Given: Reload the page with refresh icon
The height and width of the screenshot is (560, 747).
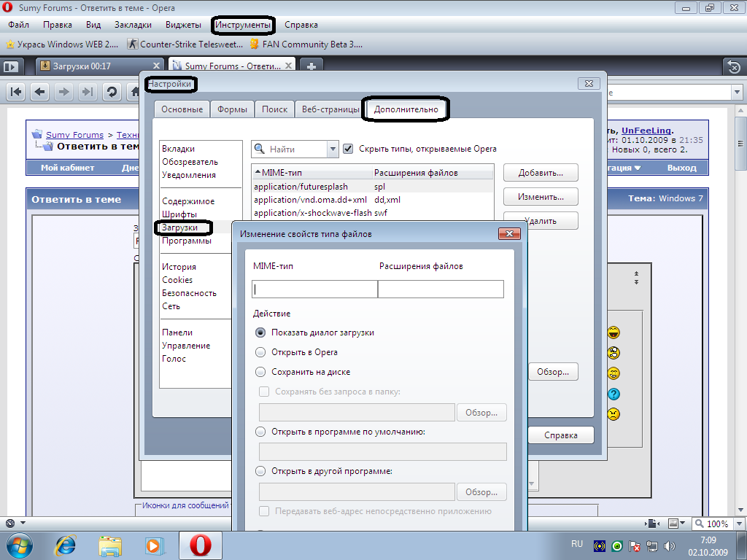Looking at the screenshot, I should [x=112, y=92].
